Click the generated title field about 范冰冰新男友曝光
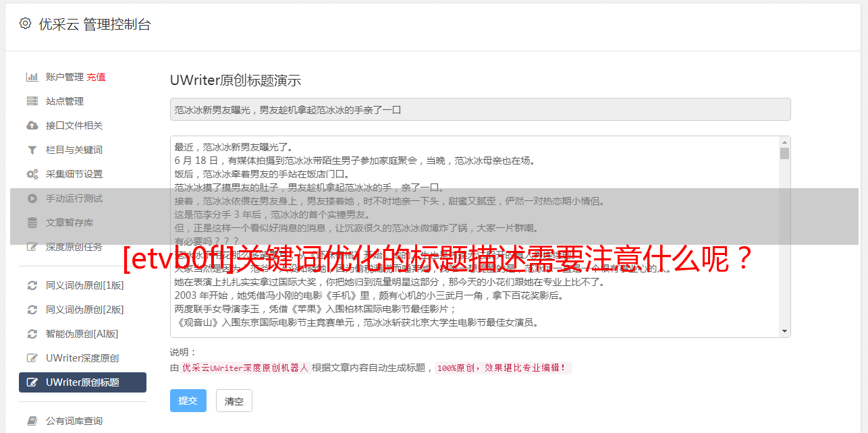 (480, 109)
